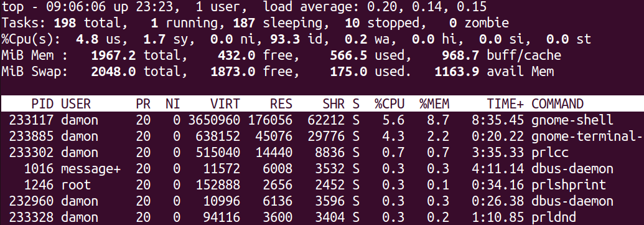
Task: Click the VIRT column header
Action: (225, 103)
